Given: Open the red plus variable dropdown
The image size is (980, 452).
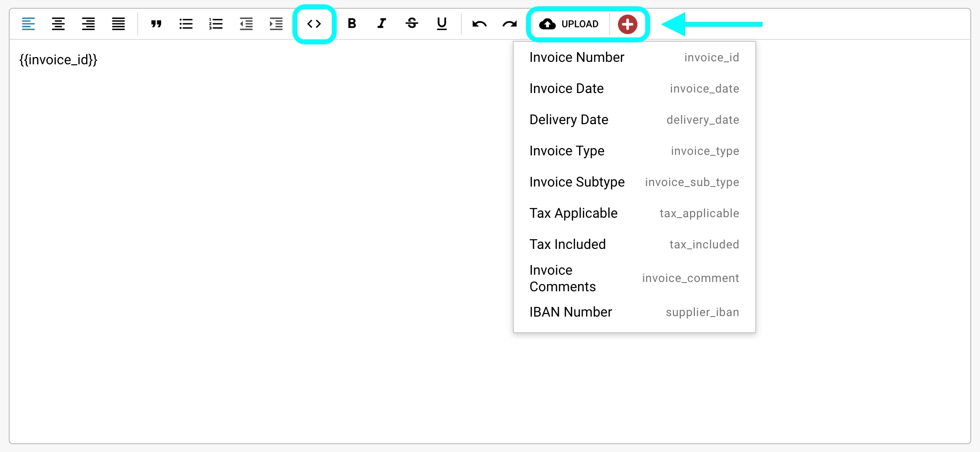Looking at the screenshot, I should coord(627,24).
